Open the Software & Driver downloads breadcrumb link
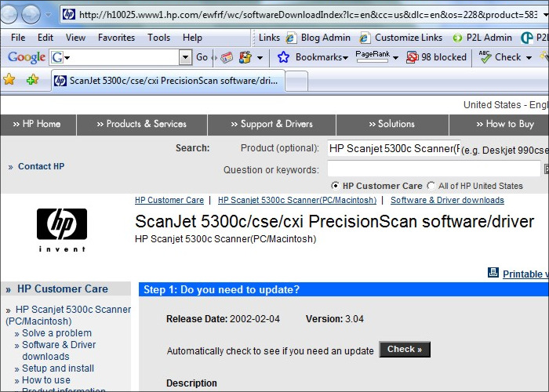This screenshot has width=549, height=392. point(447,200)
